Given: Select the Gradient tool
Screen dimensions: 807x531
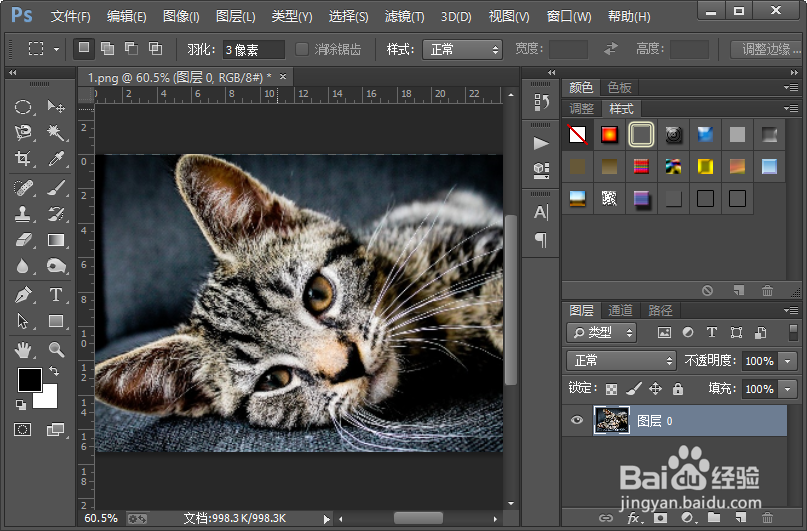Looking at the screenshot, I should 56,240.
